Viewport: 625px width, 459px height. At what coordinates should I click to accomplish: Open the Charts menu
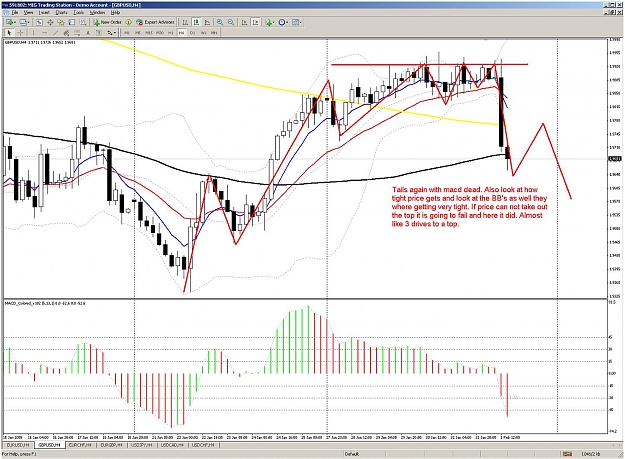[x=61, y=13]
